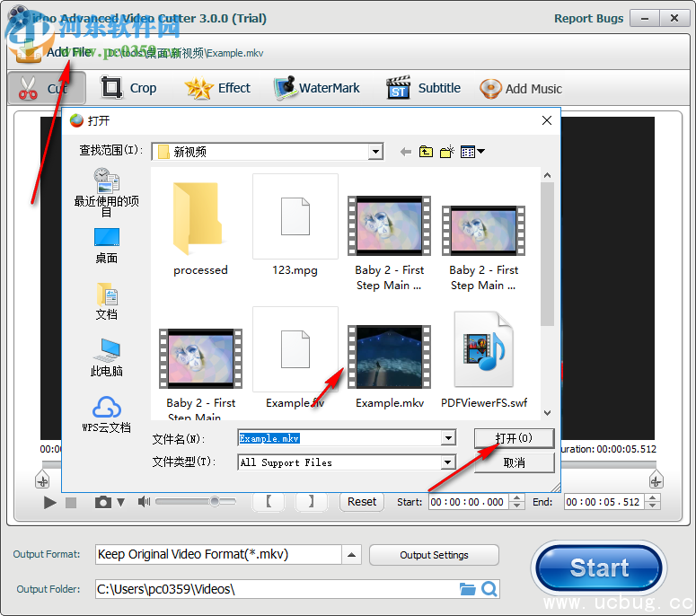Click right trim marker handle
The height and width of the screenshot is (616, 696).
click(656, 480)
